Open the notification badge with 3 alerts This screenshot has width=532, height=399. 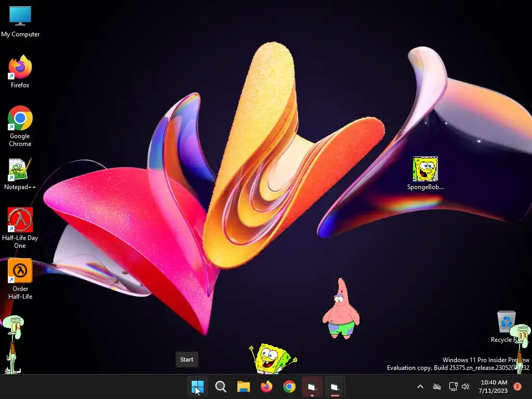coord(517,387)
